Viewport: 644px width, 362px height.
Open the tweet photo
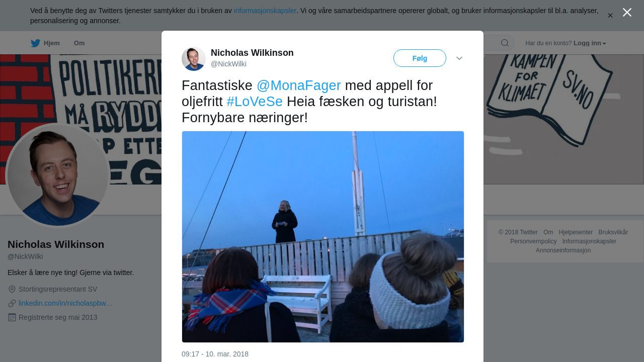click(323, 237)
